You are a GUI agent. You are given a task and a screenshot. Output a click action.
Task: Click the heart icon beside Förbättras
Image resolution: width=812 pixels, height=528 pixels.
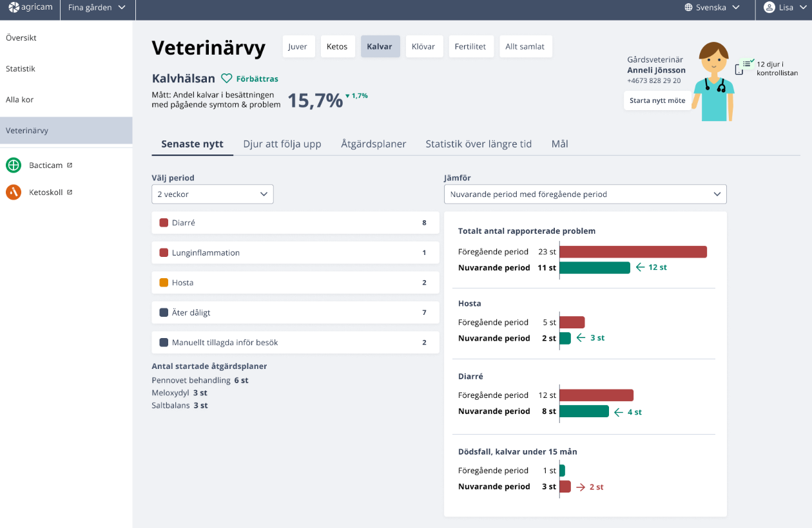click(x=226, y=79)
